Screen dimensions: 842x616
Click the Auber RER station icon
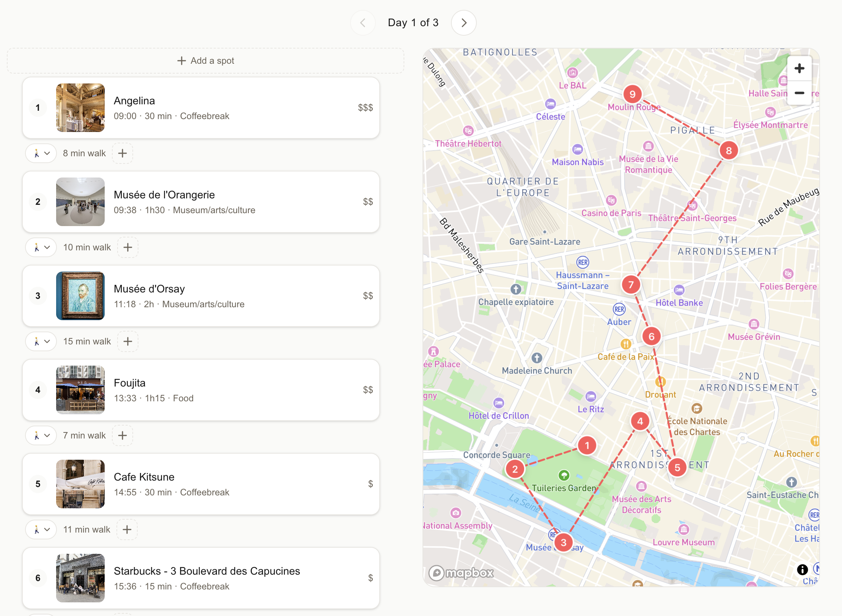click(x=619, y=309)
